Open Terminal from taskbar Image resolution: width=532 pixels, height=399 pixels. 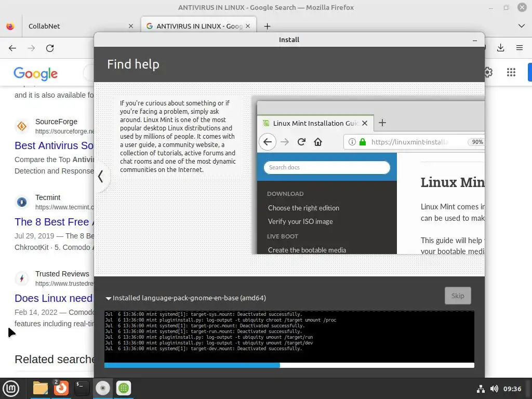tap(82, 388)
